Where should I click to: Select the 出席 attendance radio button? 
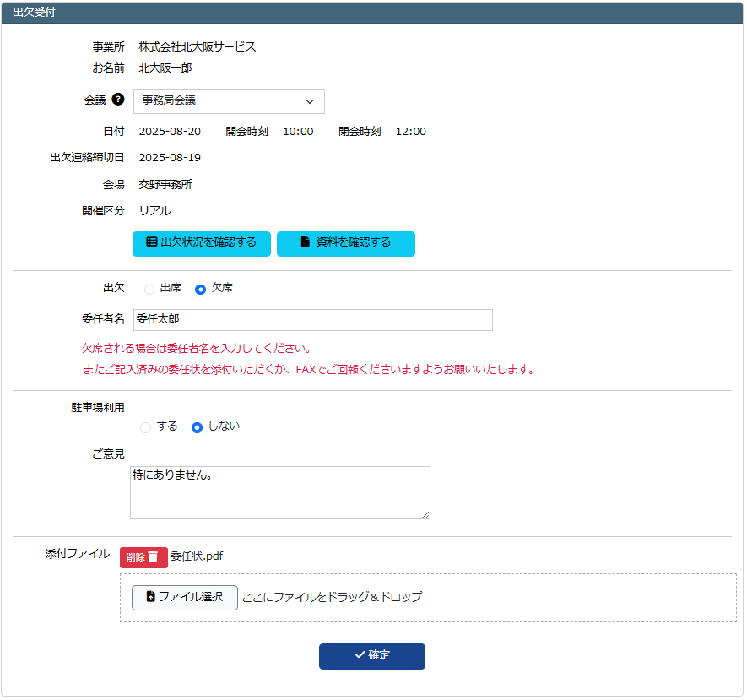(149, 288)
